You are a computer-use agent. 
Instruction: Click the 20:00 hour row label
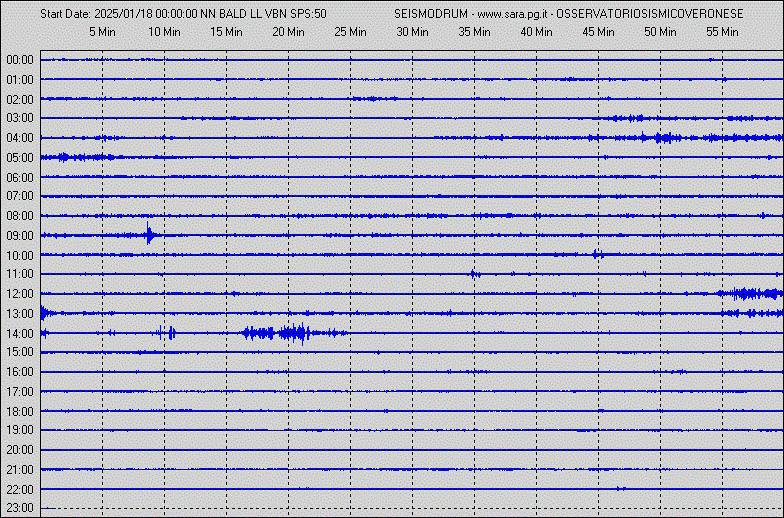20,450
